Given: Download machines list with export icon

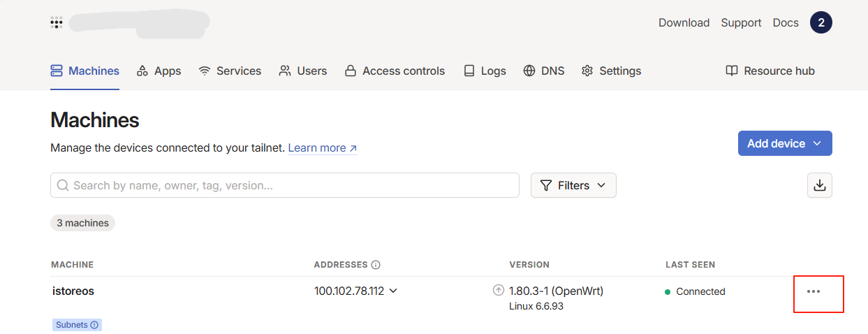Looking at the screenshot, I should (x=820, y=185).
